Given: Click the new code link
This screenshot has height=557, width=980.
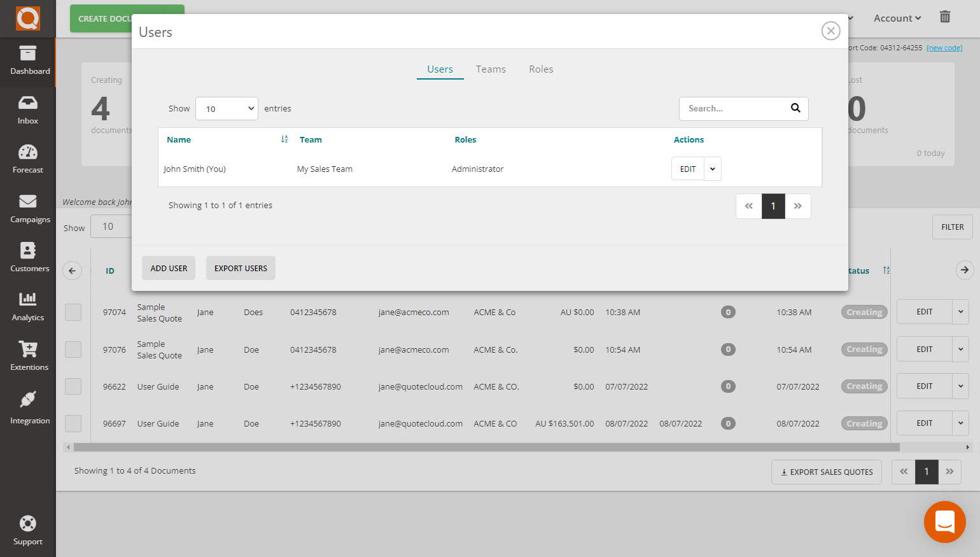Looking at the screenshot, I should [944, 47].
